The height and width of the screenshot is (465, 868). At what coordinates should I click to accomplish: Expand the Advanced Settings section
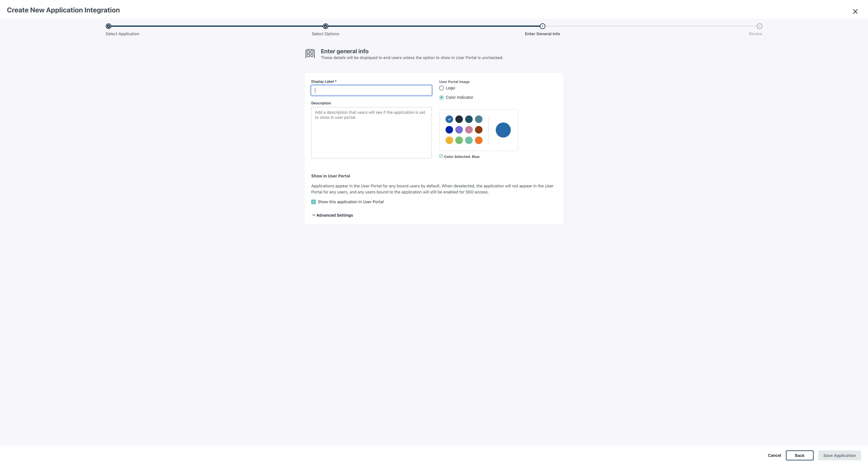332,215
